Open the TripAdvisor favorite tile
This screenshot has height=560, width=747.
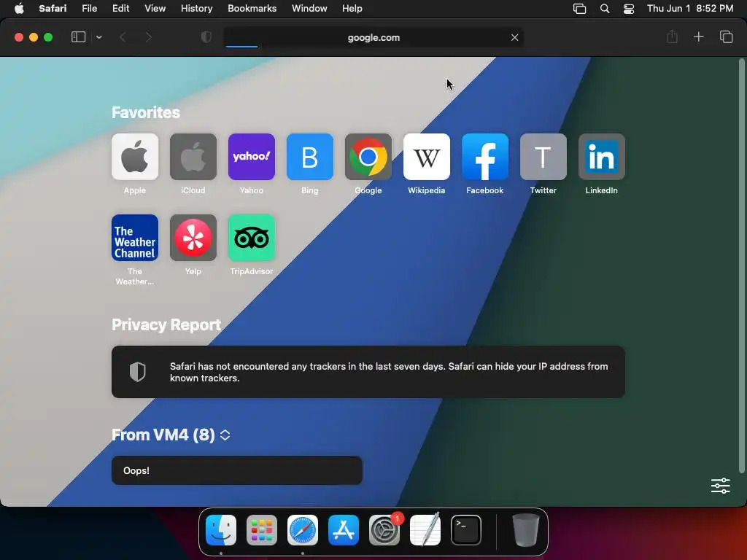point(252,238)
